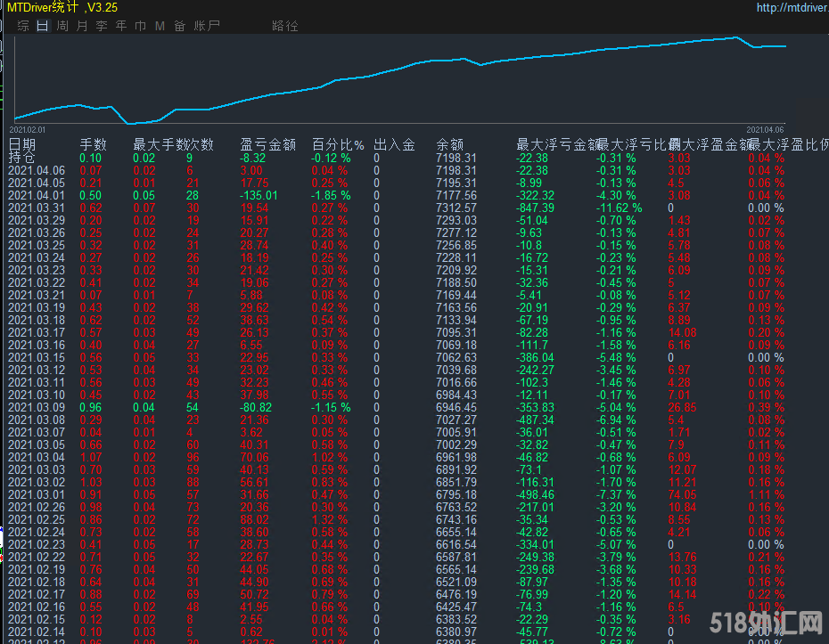Click the 盈亏金额 column header
Image resolution: width=829 pixels, height=644 pixels.
267,145
